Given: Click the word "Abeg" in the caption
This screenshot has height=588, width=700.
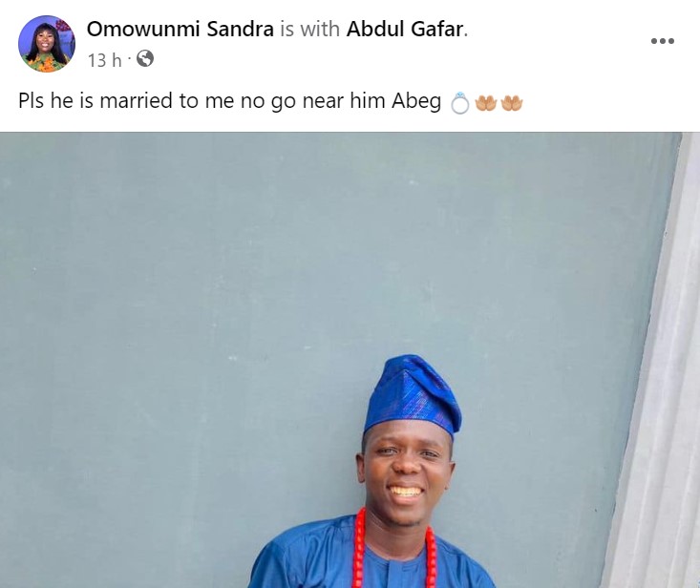Looking at the screenshot, I should [x=418, y=101].
